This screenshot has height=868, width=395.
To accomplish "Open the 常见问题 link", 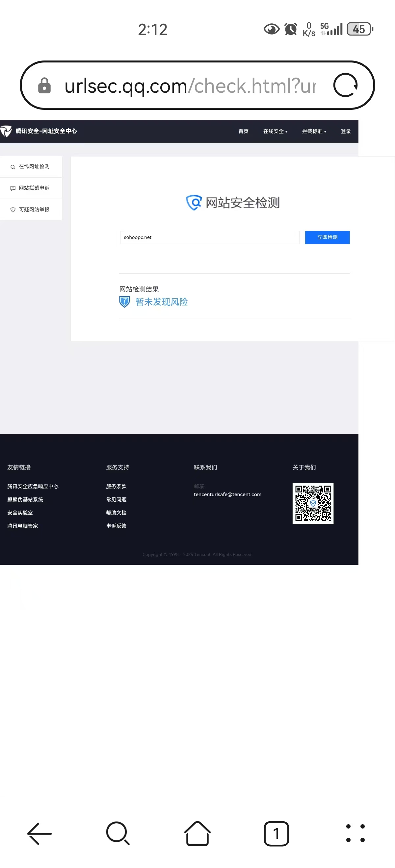I will tap(117, 499).
